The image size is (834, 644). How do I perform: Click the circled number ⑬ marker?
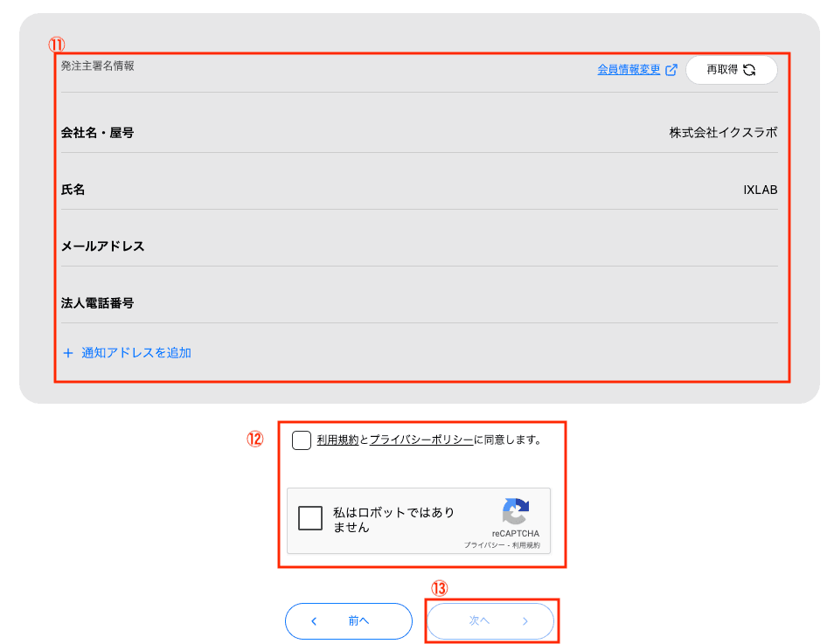coord(440,589)
